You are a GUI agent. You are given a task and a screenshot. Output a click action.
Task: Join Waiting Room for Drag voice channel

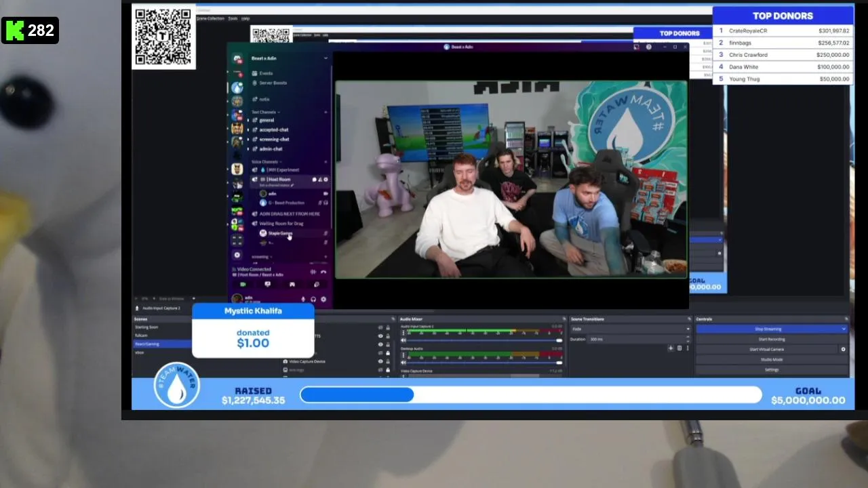pos(281,223)
